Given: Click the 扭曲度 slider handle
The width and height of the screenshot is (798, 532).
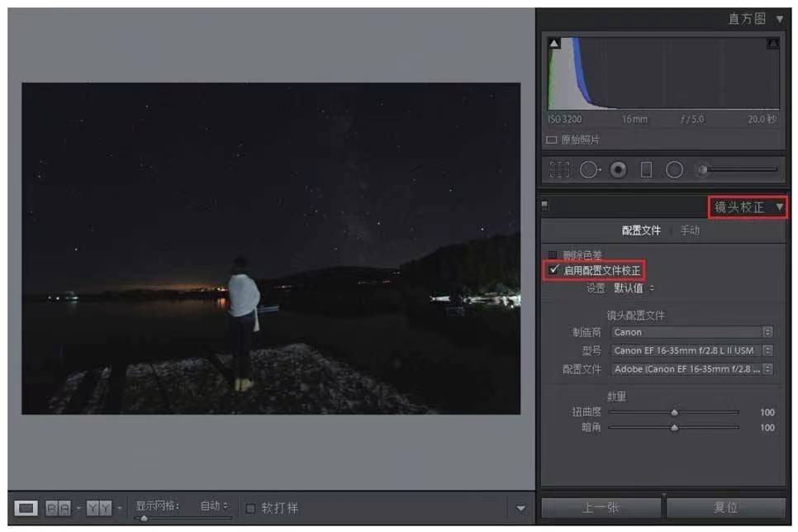Looking at the screenshot, I should (x=674, y=412).
